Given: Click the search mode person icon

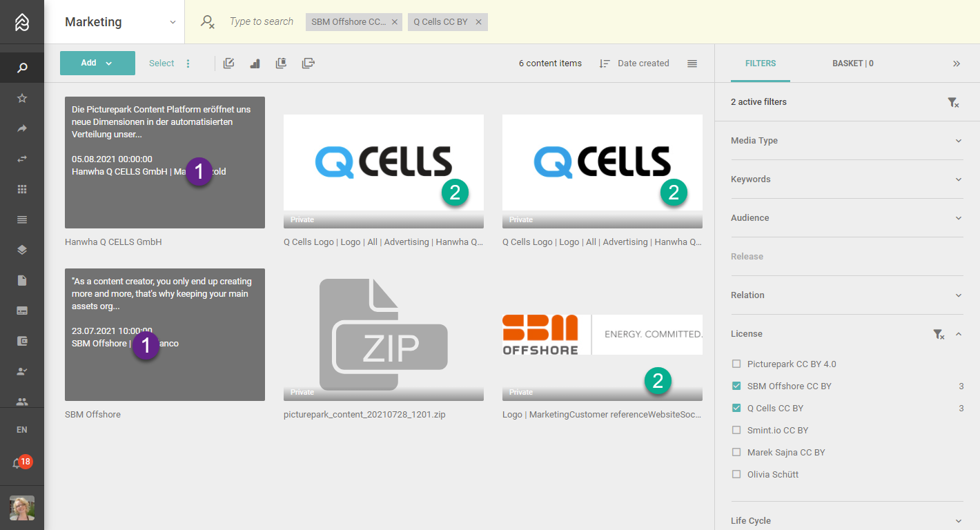Looking at the screenshot, I should click(x=208, y=22).
